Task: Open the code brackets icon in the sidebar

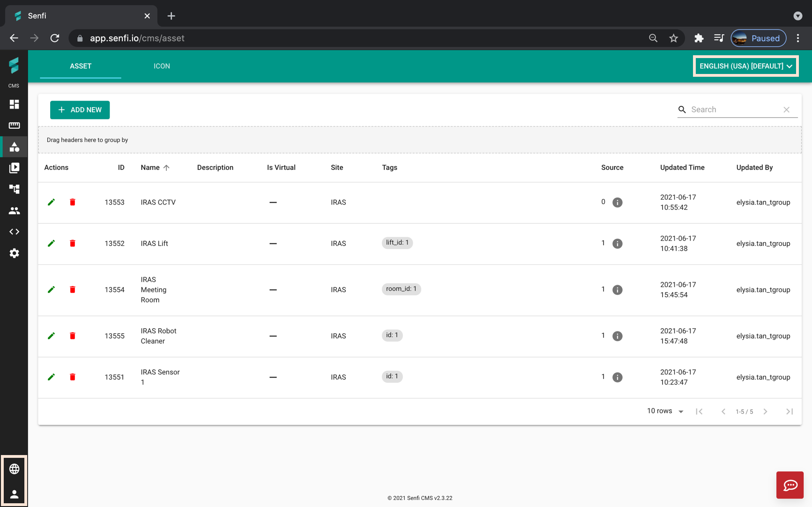Action: [14, 232]
